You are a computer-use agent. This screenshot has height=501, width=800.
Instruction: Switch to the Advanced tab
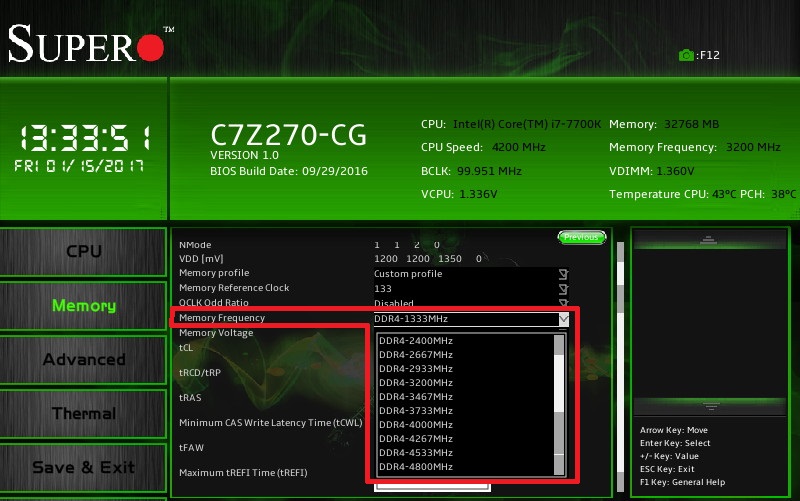point(83,360)
